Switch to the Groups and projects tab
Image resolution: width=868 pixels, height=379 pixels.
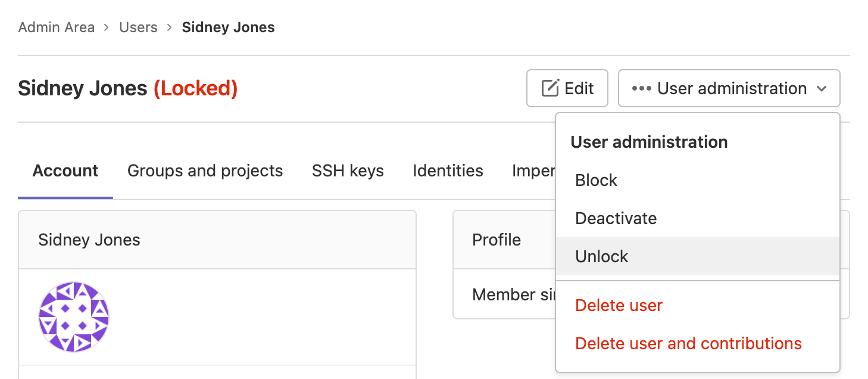coord(205,171)
